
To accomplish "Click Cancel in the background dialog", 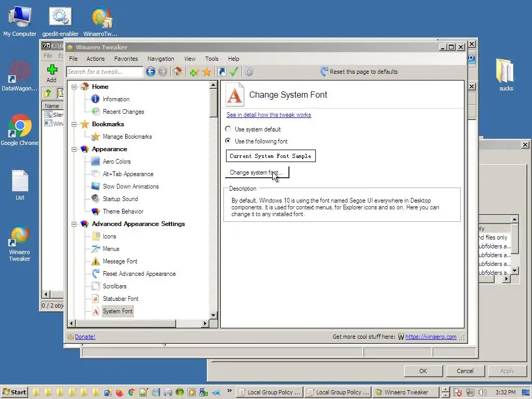I will pyautogui.click(x=465, y=371).
